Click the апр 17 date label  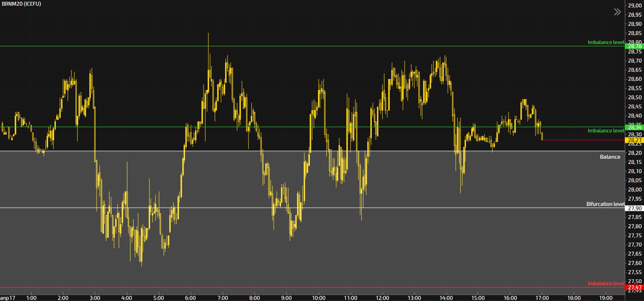click(x=8, y=298)
